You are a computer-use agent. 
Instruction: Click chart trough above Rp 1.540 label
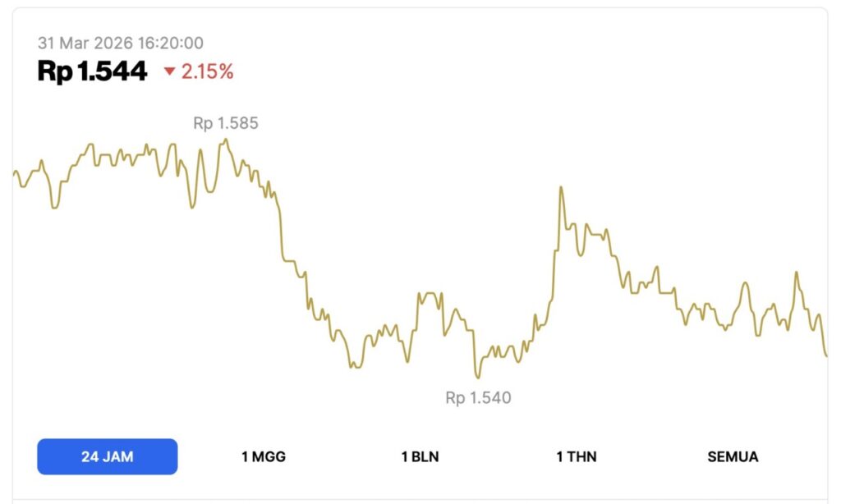476,377
